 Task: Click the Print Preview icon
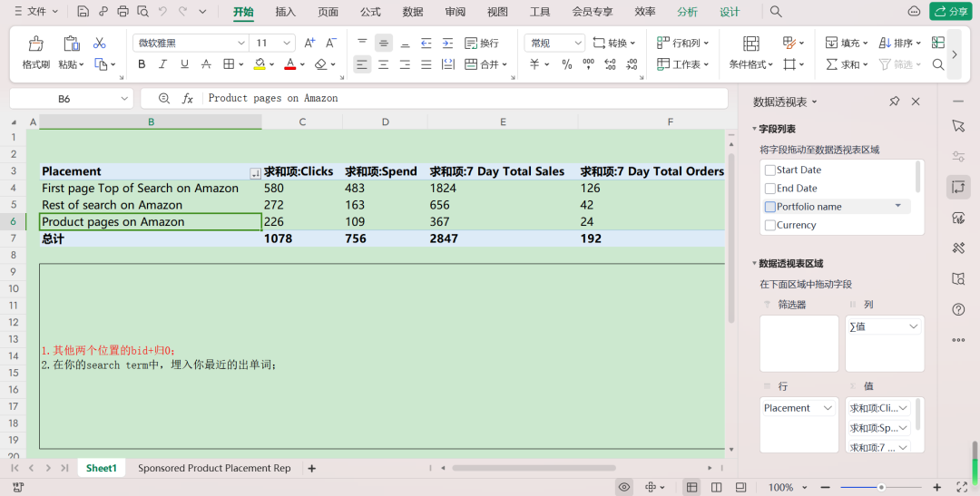(143, 11)
